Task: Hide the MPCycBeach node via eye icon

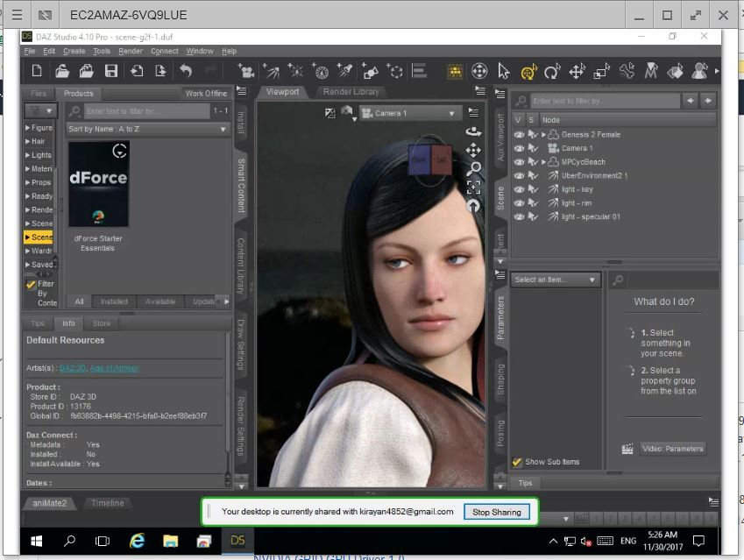Action: pos(519,162)
